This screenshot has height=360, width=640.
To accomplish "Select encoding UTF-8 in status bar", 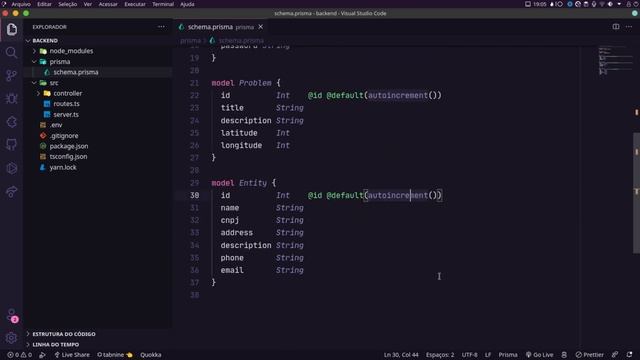I will (x=469, y=355).
